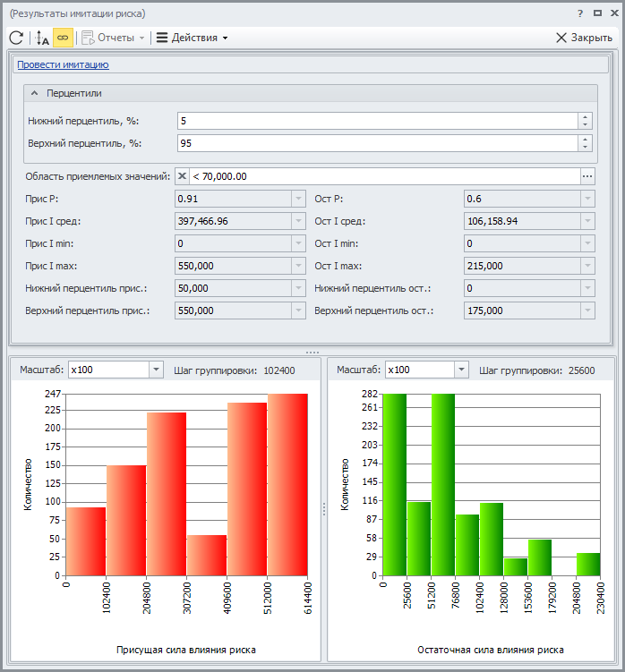Decrease the Верхний перцентиль value with down arrow
This screenshot has width=625, height=672.
[585, 148]
